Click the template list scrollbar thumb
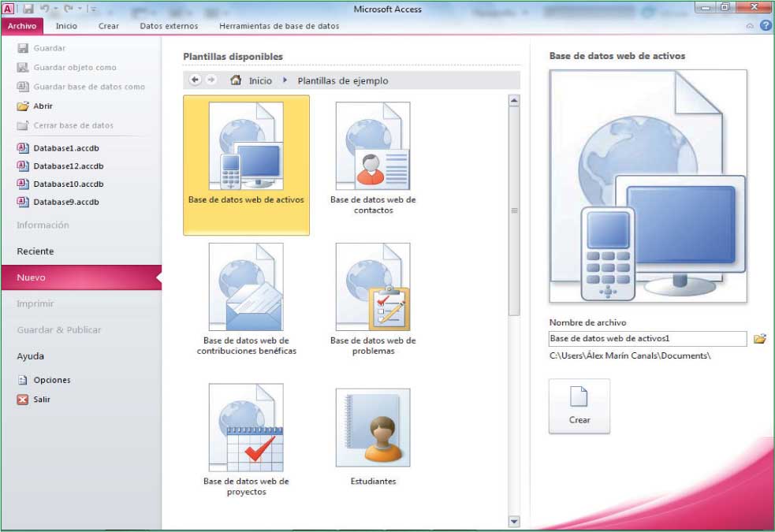Screen dimensions: 775x532 coord(514,211)
